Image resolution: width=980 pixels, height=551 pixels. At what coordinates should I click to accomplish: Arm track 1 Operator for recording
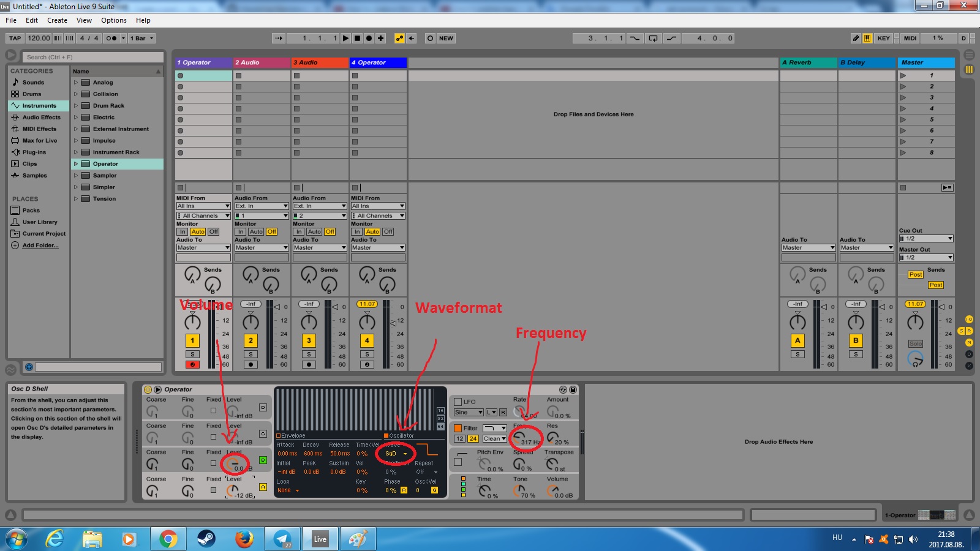click(x=192, y=364)
